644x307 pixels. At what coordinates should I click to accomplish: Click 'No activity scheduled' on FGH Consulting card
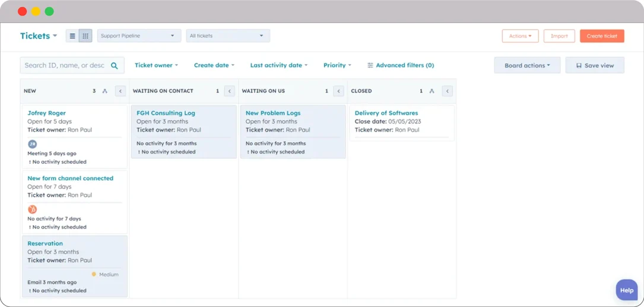(169, 152)
